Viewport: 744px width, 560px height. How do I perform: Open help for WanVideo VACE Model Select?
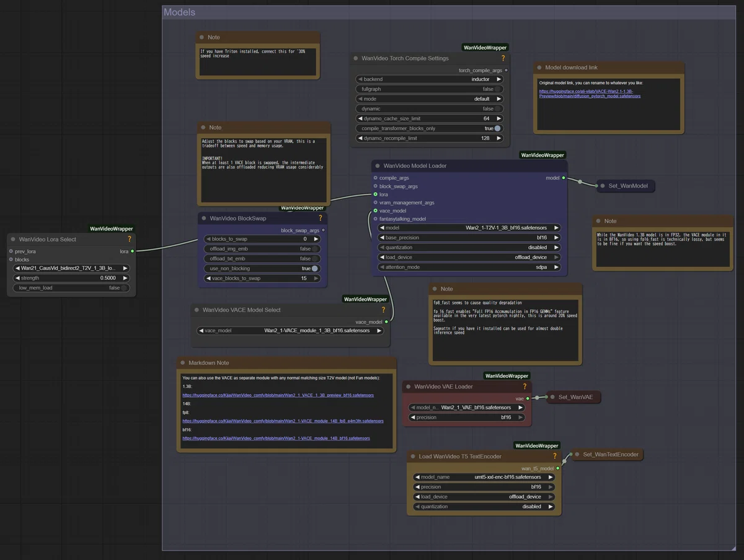(383, 310)
